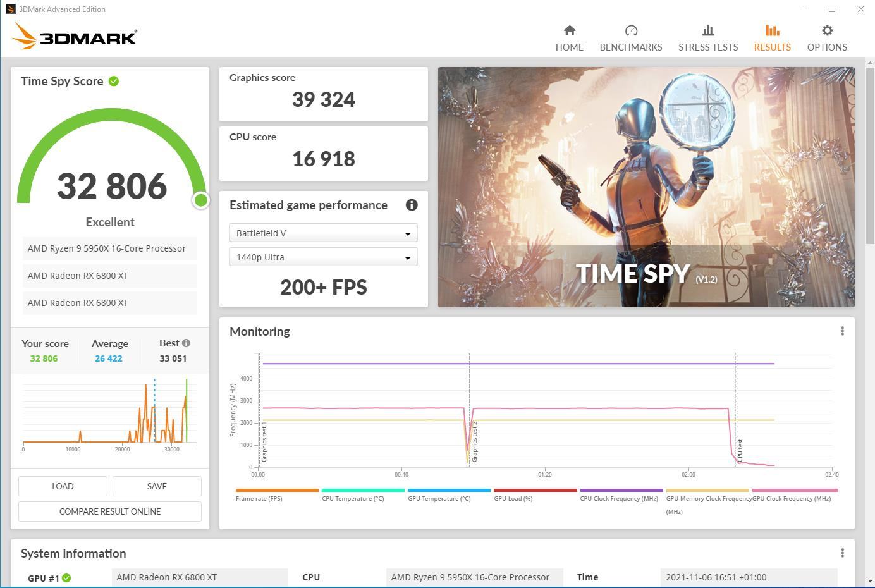Viewport: 875px width, 588px height.
Task: Click the info icon for Estimated game performance
Action: (x=412, y=205)
